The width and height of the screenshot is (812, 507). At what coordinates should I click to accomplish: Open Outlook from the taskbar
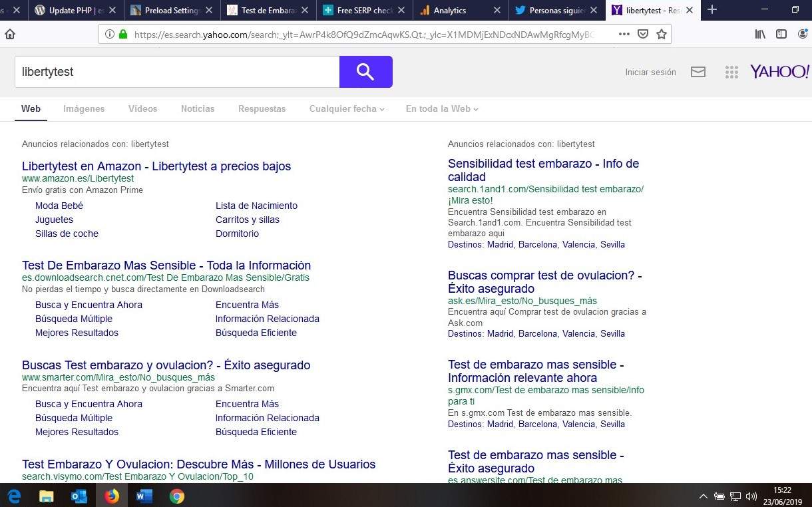[79, 496]
